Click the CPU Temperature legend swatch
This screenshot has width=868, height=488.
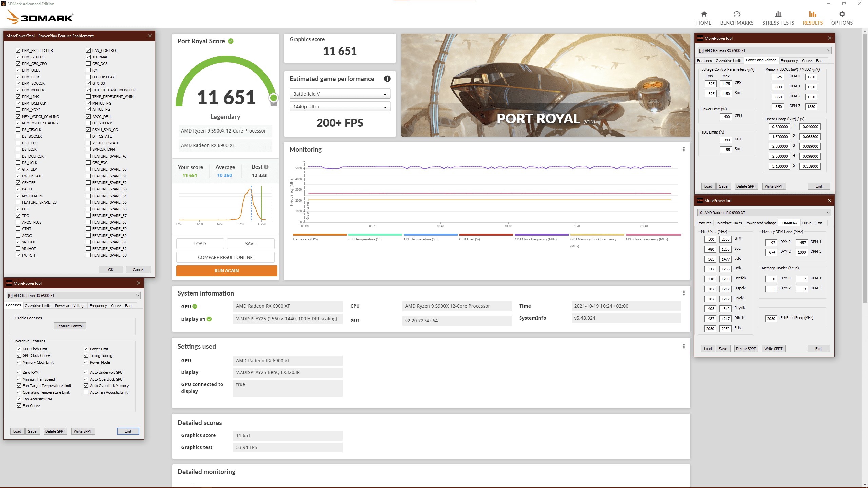[x=375, y=235]
